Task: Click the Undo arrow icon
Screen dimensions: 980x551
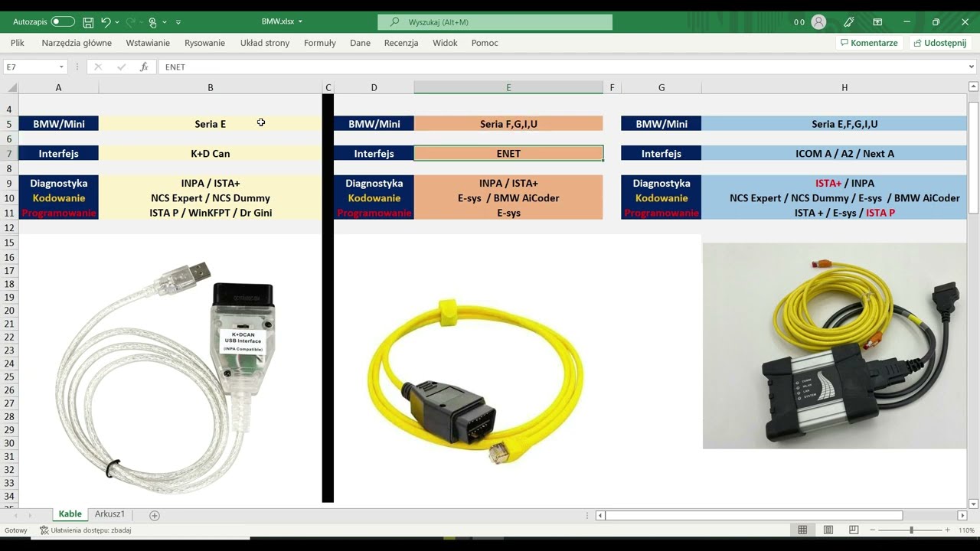Action: click(106, 22)
